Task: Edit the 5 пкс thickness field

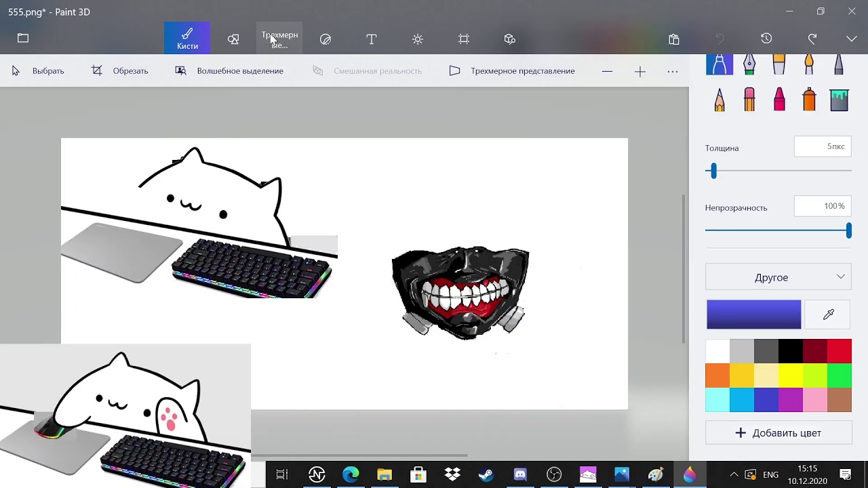Action: pos(823,147)
